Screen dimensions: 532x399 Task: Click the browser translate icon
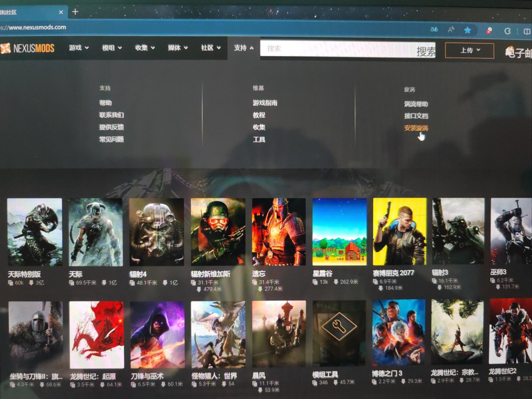pos(434,29)
